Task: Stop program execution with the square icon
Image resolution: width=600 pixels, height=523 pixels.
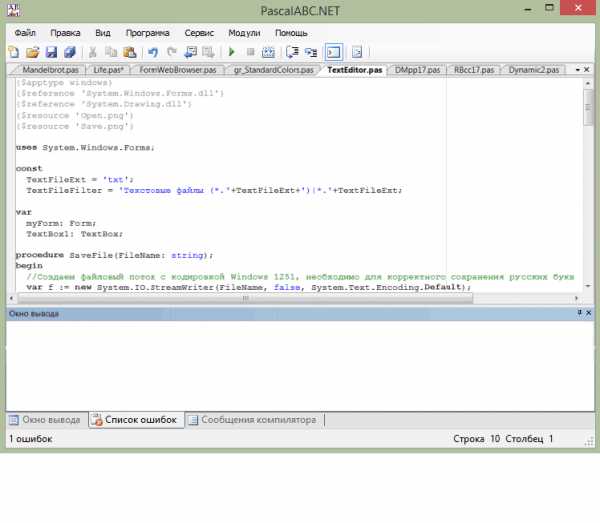Action: (x=250, y=52)
